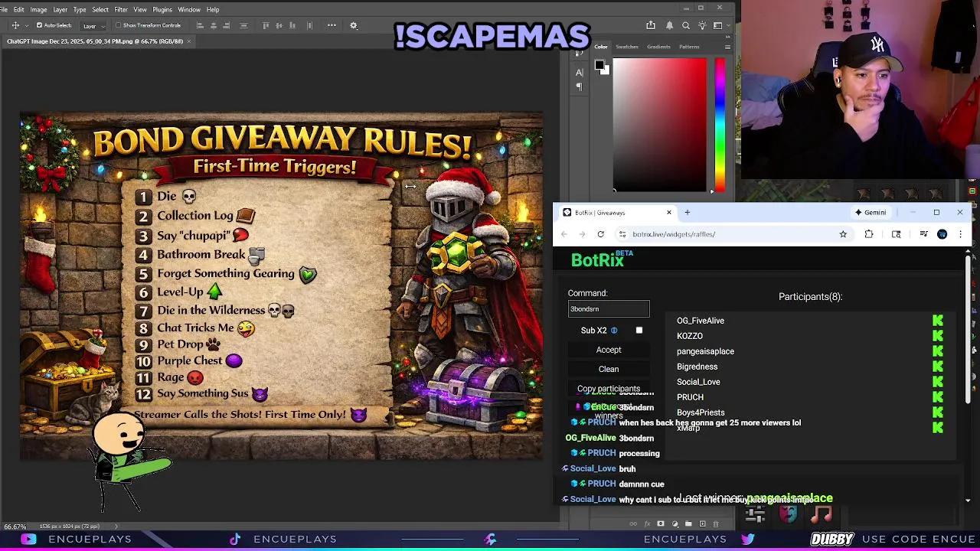Click the Copy participants button
Viewport: 980px width, 551px height.
coord(609,389)
